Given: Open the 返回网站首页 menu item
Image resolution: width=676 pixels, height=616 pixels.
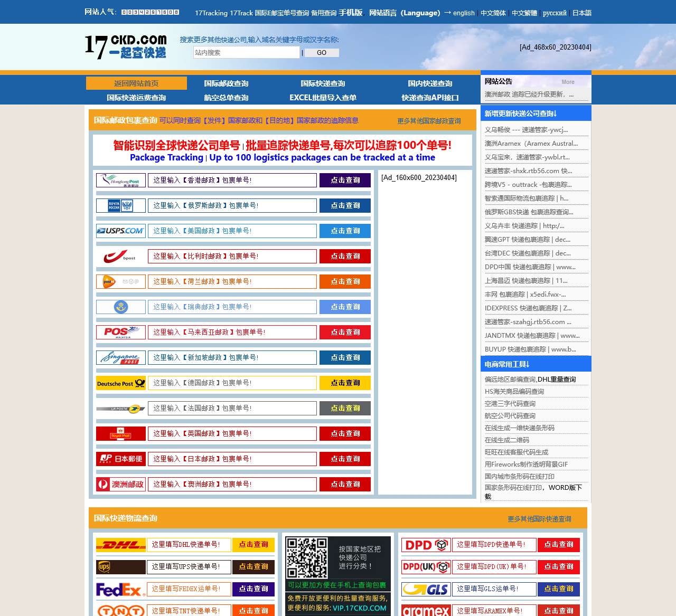Looking at the screenshot, I should (x=136, y=83).
